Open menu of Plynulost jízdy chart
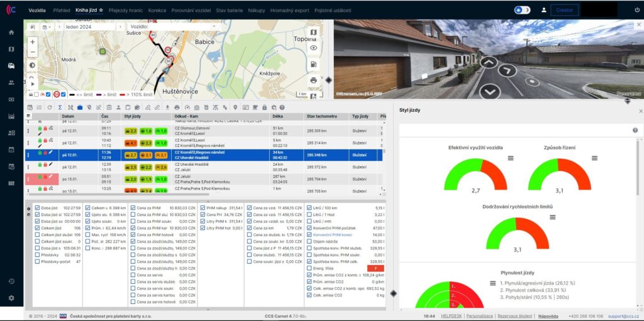This screenshot has height=321, width=644. pyautogui.click(x=493, y=283)
